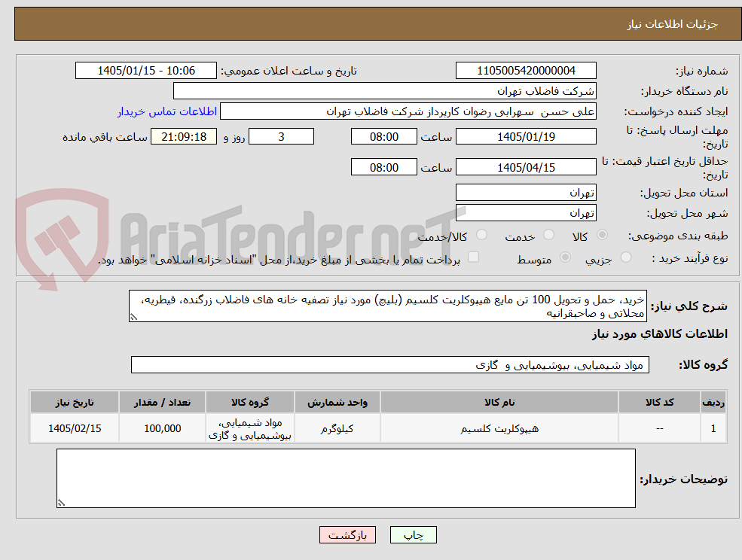Click the page header جزئیات اطلاعات نیاز
This screenshot has width=742, height=560.
click(x=673, y=24)
